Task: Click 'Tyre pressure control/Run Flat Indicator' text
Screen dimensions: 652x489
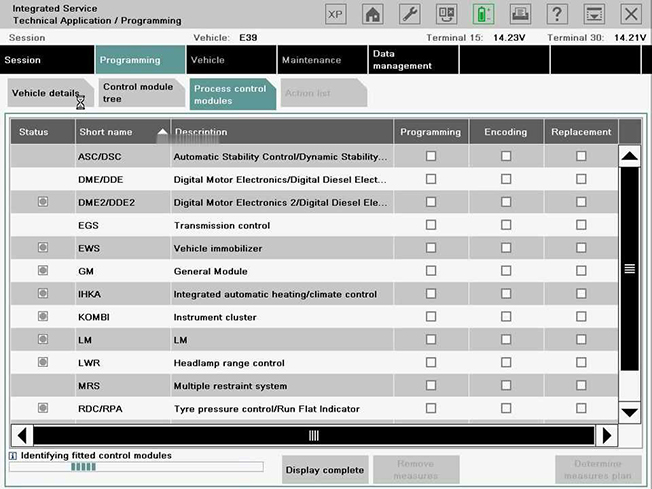Action: tap(267, 409)
